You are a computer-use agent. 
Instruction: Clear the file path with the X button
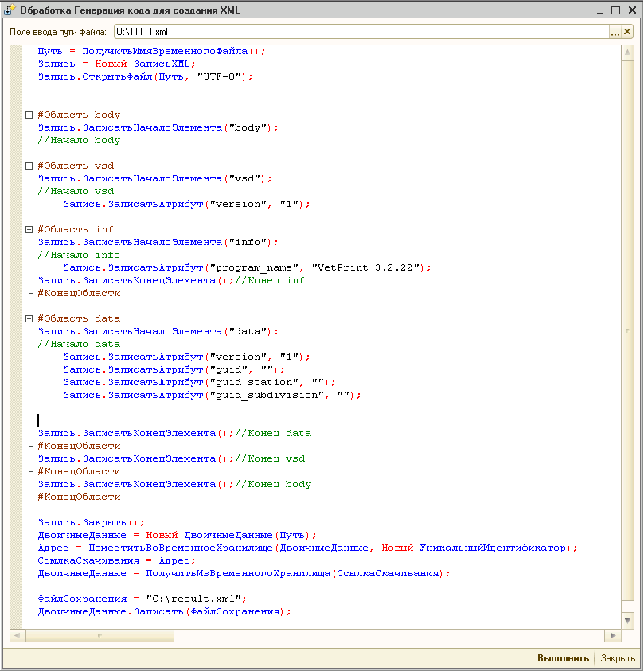[x=627, y=32]
